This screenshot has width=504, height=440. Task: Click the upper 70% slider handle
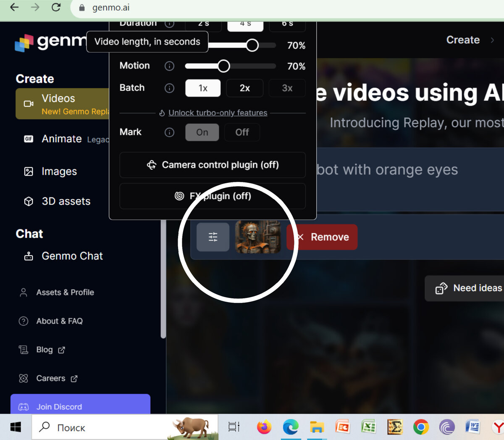252,45
